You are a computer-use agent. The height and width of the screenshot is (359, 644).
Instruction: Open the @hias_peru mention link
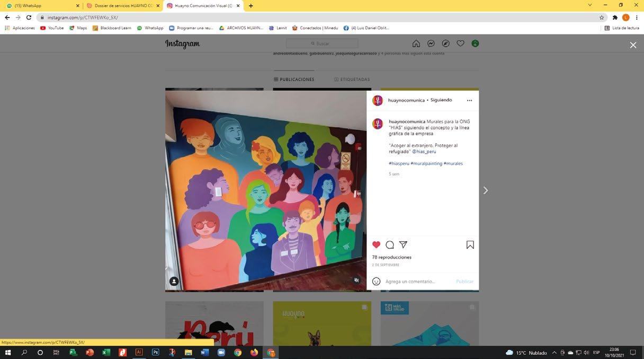(424, 151)
